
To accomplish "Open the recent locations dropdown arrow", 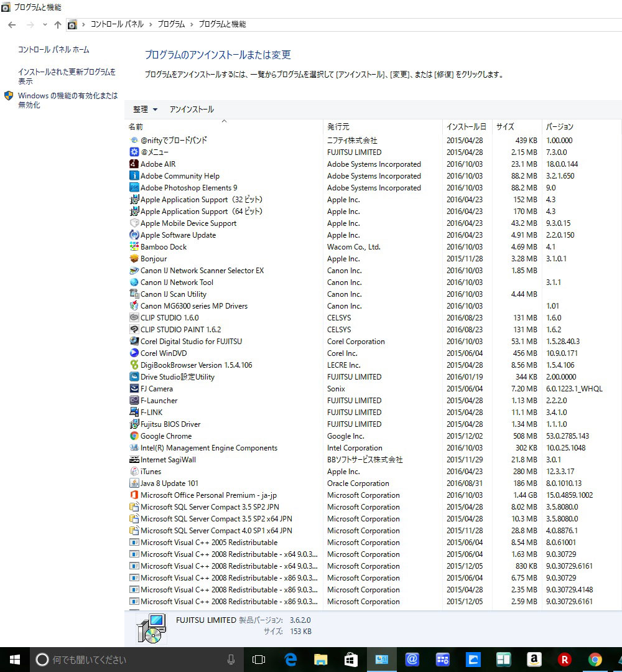I will pos(45,24).
